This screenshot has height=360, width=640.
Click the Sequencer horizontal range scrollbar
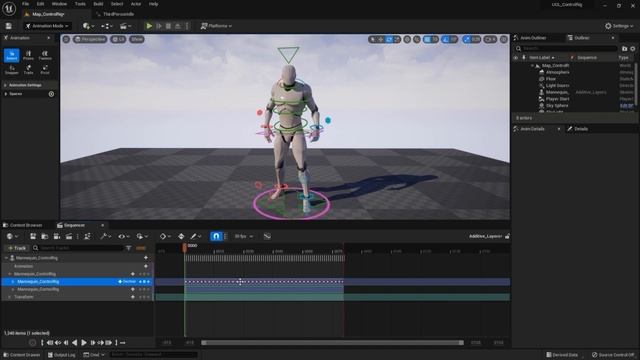(332, 343)
